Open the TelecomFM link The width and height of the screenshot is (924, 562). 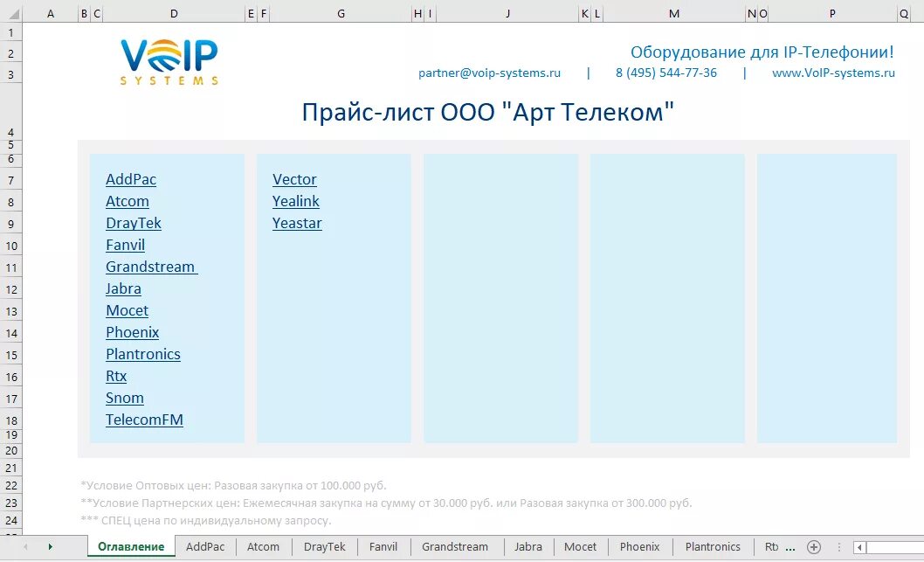144,420
